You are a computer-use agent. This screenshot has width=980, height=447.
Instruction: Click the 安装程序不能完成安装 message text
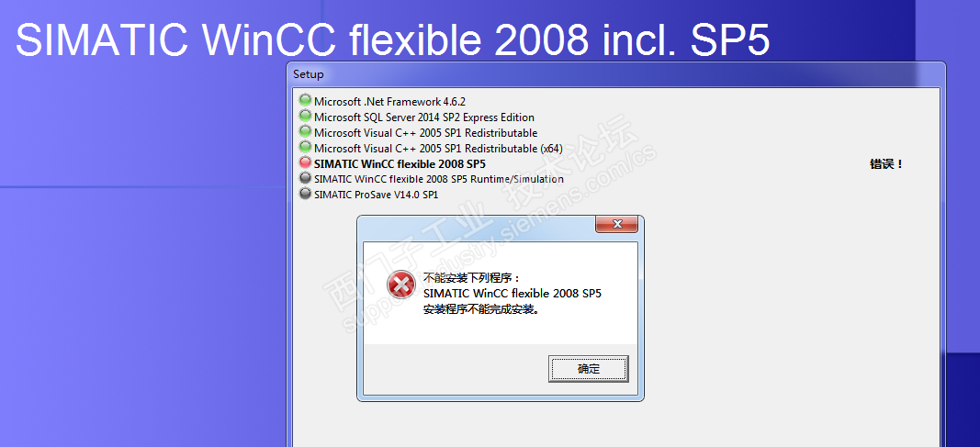(481, 309)
